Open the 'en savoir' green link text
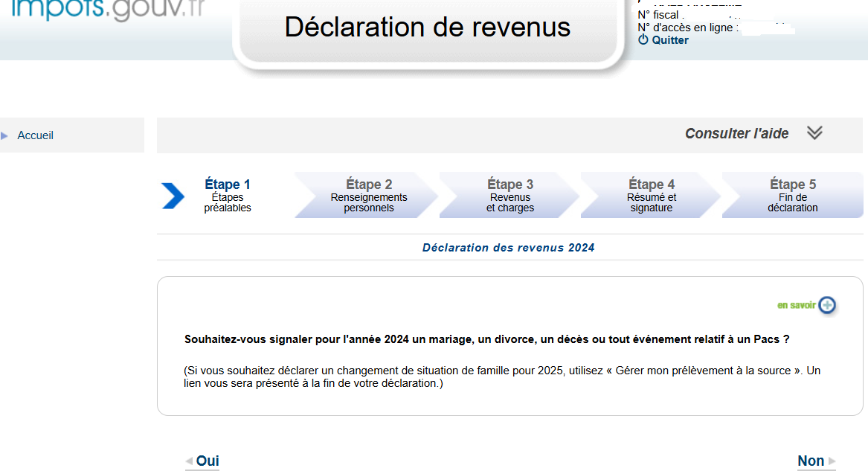The width and height of the screenshot is (868, 471). click(796, 305)
